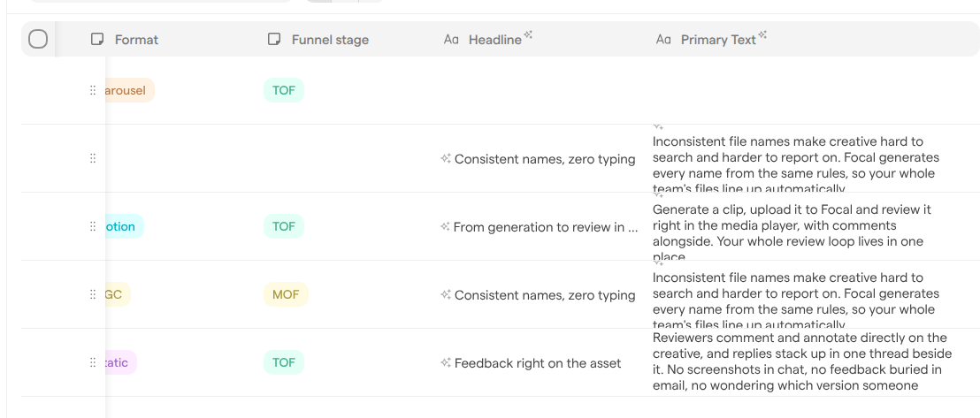Click 'Consistent names, zero typing' in UGC row
980x418 pixels.
point(545,295)
